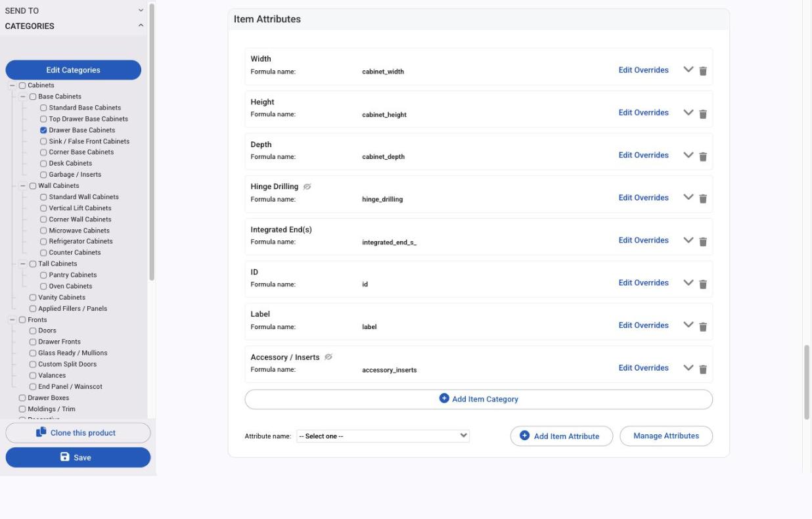The image size is (812, 519).
Task: Check Drawer Boxes checkbox
Action: 22,398
